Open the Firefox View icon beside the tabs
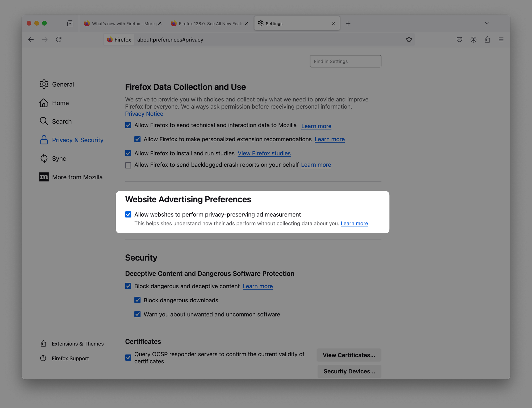532x408 pixels. click(70, 23)
